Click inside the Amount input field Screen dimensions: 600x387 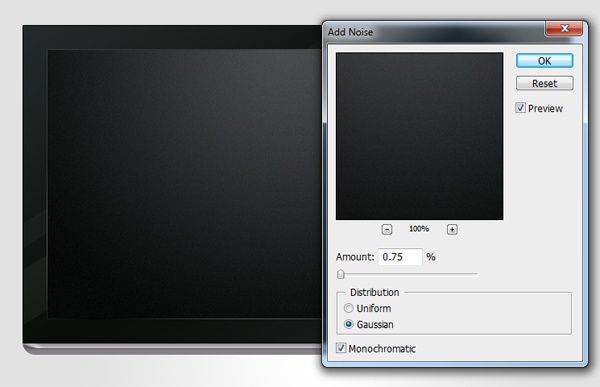(x=400, y=257)
